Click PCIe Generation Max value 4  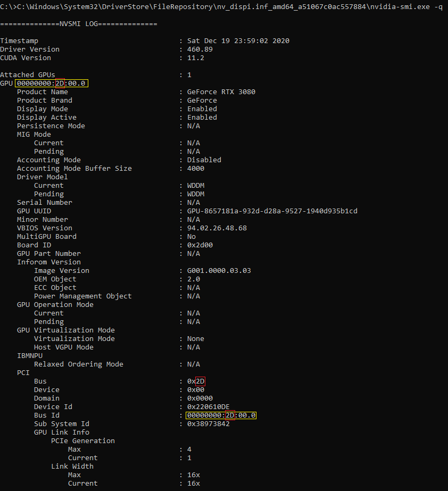(x=189, y=450)
